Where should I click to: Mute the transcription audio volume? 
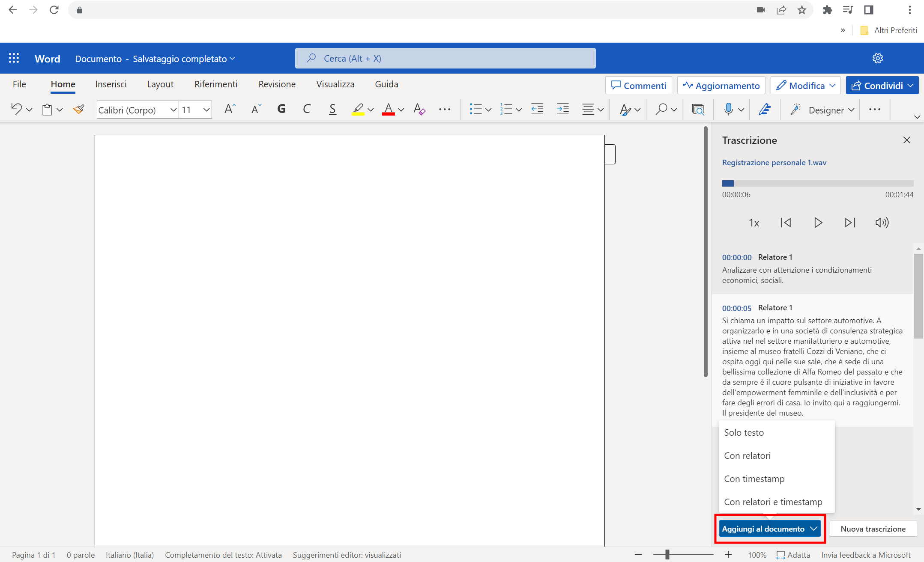(882, 223)
